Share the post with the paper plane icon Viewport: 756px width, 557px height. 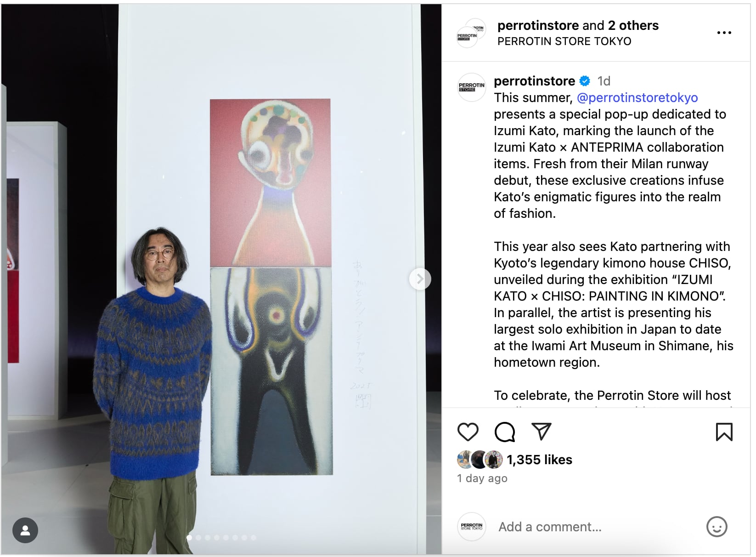point(541,432)
